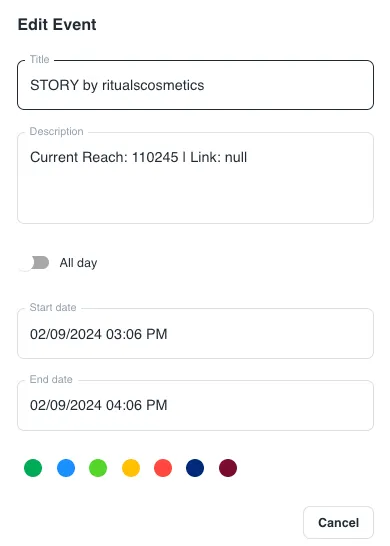Open the Start date picker field

(x=195, y=334)
